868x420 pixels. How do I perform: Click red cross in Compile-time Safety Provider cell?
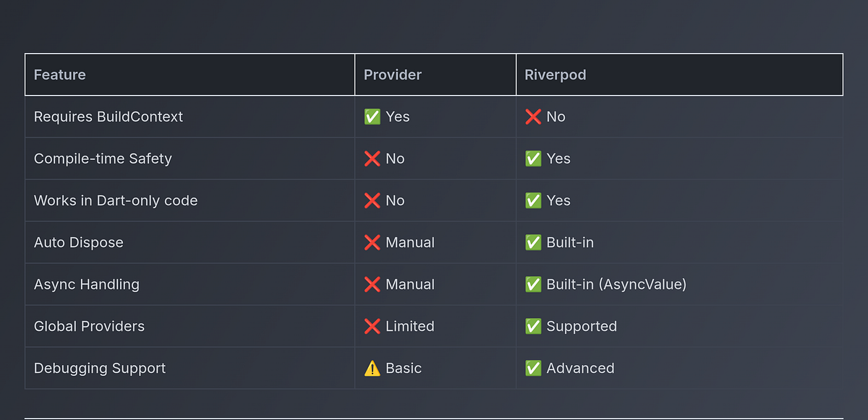pos(372,159)
